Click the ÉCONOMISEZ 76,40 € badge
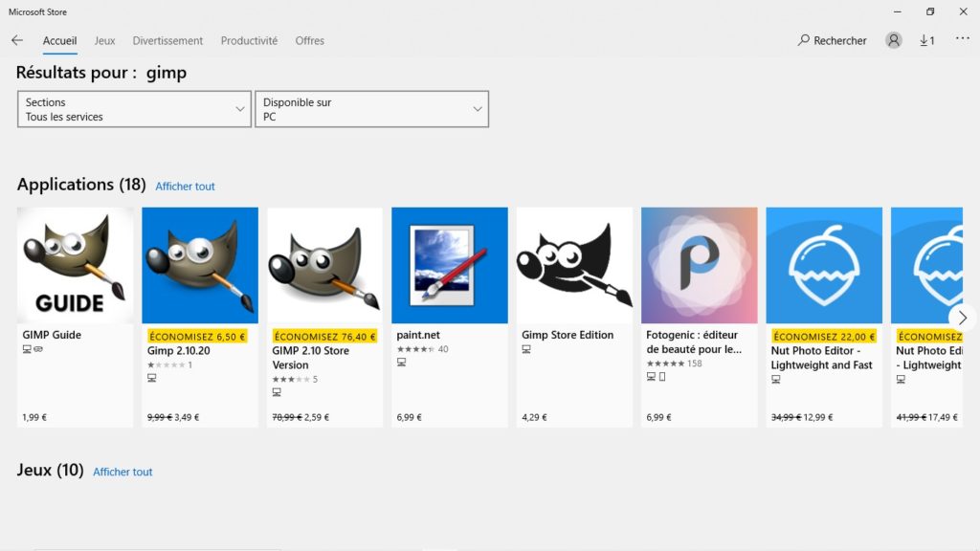 [x=325, y=336]
